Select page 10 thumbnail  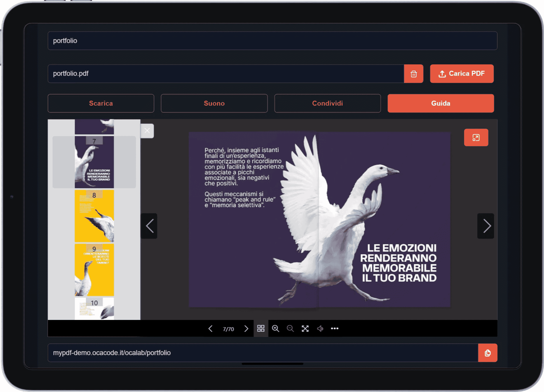point(94,309)
